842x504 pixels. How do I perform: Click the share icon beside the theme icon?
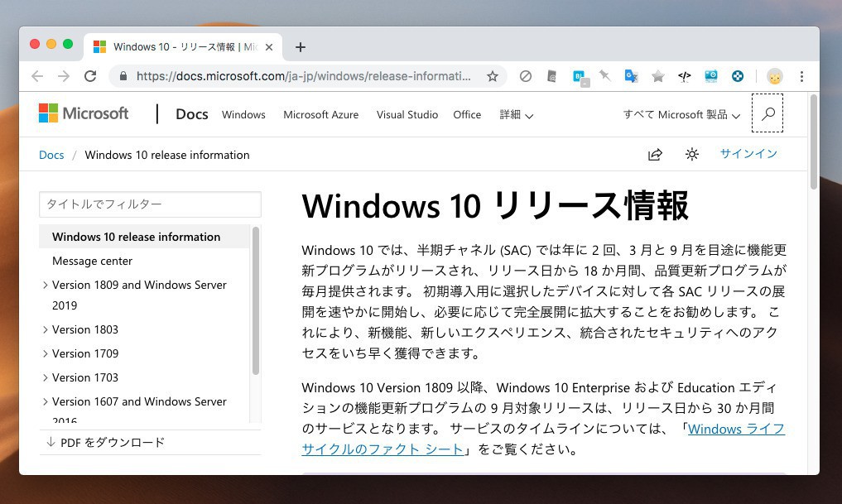coord(655,155)
